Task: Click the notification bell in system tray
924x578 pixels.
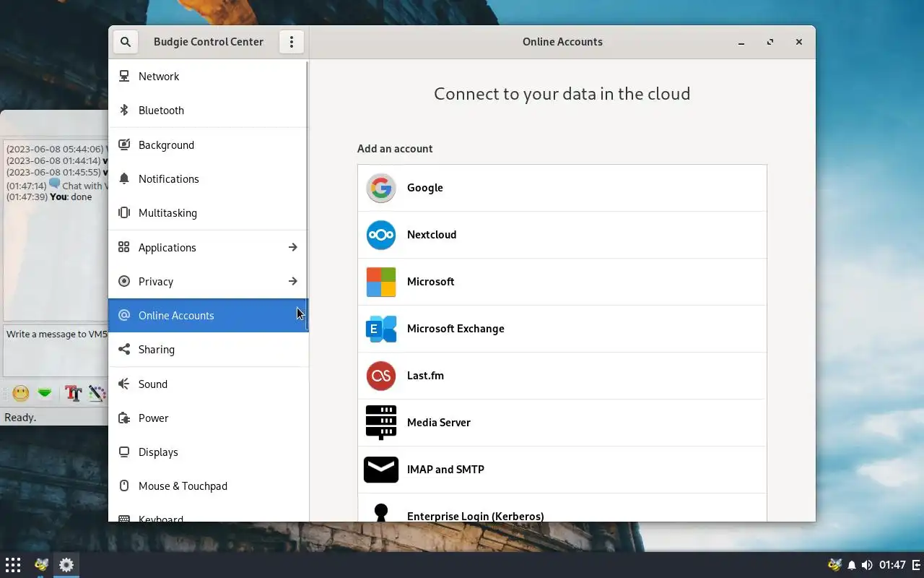Action: (x=852, y=565)
